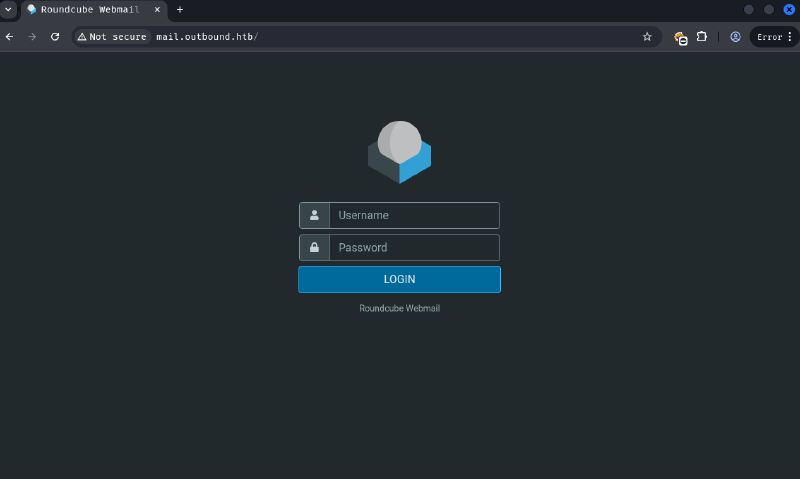Open the Extensions puzzle-piece menu
Image resolution: width=800 pixels, height=479 pixels.
[x=702, y=37]
